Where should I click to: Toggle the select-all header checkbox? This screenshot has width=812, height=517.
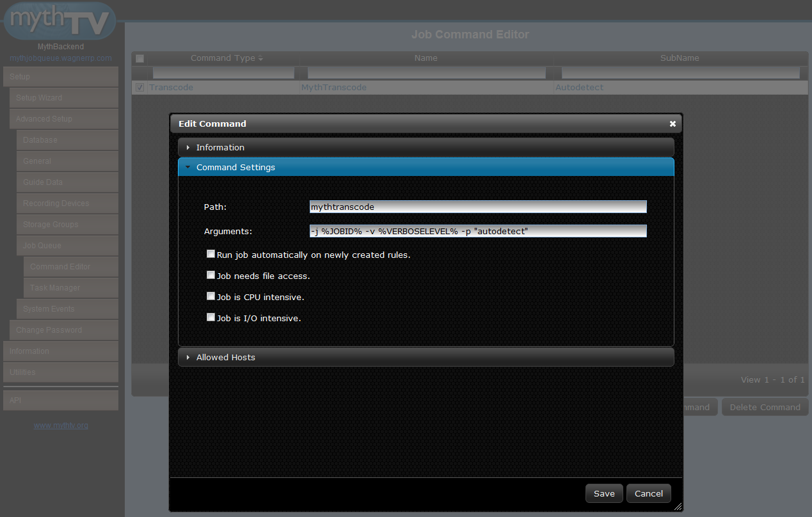click(x=139, y=58)
